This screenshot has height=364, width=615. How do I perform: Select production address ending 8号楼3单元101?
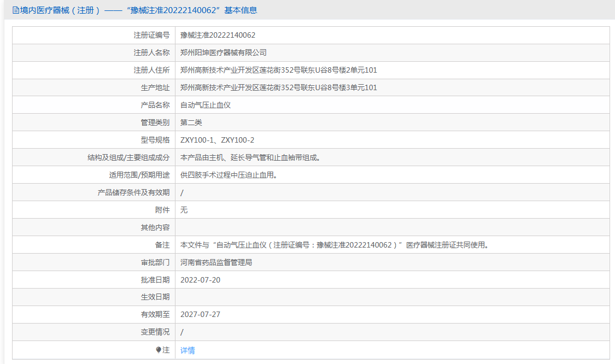click(278, 87)
